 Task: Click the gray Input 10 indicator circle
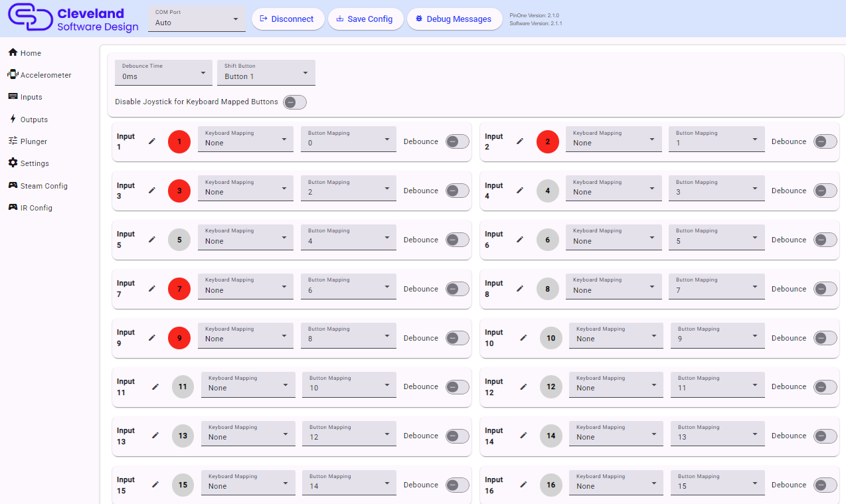[x=550, y=338]
